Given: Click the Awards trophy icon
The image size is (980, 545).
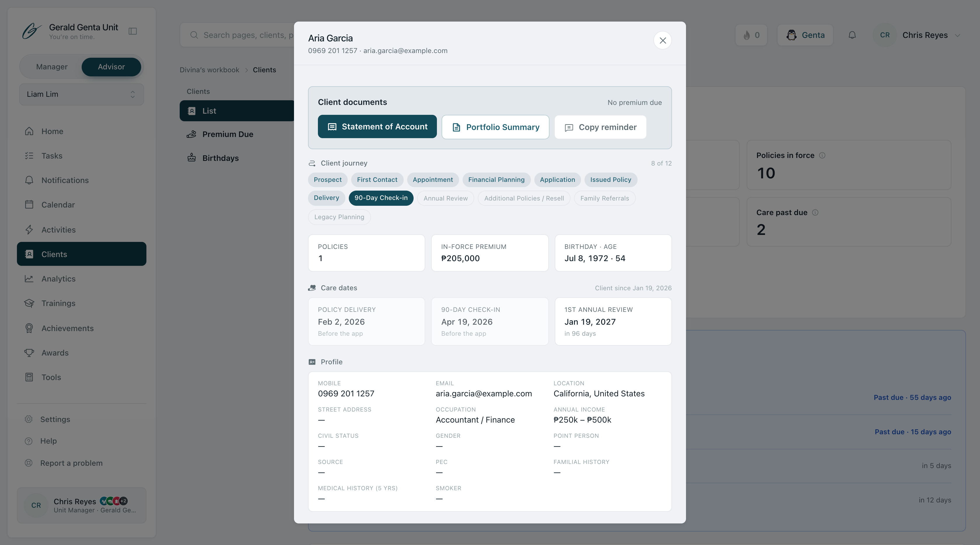Looking at the screenshot, I should point(29,353).
